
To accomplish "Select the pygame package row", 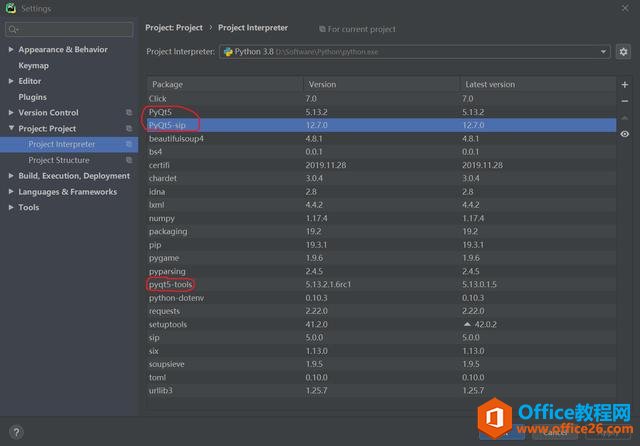I will pos(382,258).
